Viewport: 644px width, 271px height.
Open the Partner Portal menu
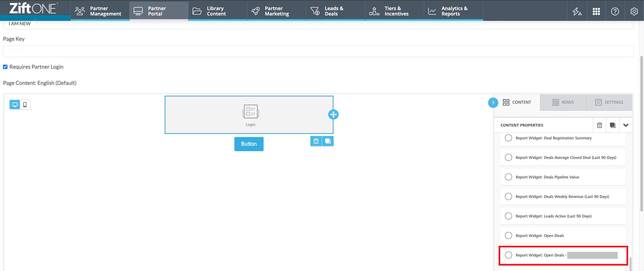pyautogui.click(x=159, y=11)
